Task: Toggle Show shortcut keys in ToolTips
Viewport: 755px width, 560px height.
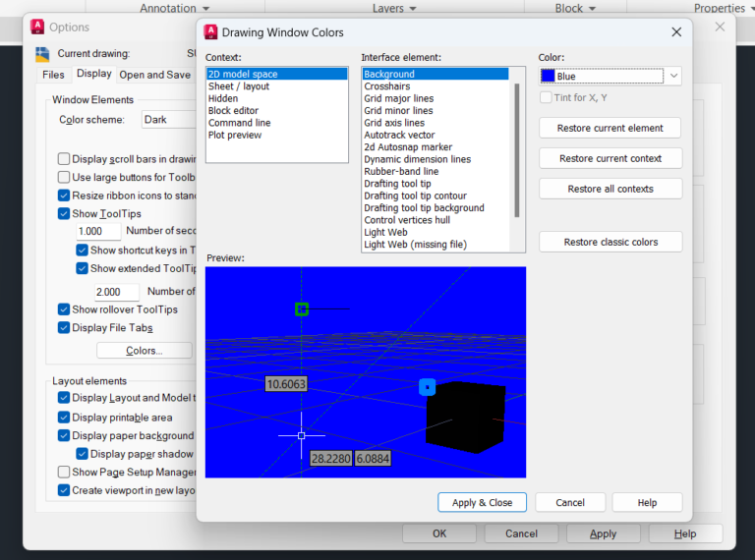Action: coord(82,251)
